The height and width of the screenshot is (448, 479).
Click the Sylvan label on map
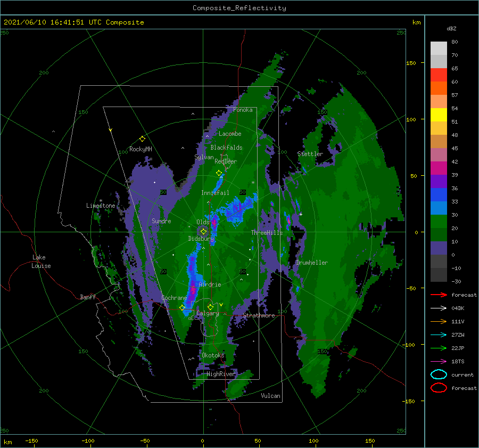click(x=204, y=157)
